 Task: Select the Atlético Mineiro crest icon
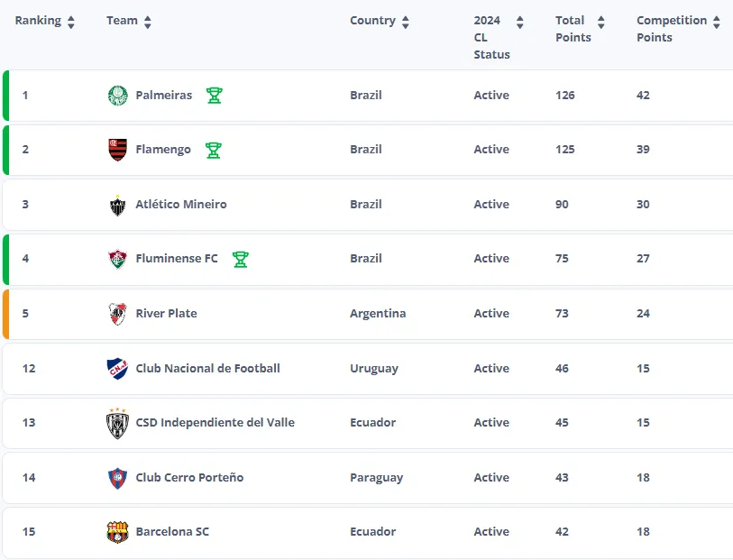(x=115, y=204)
